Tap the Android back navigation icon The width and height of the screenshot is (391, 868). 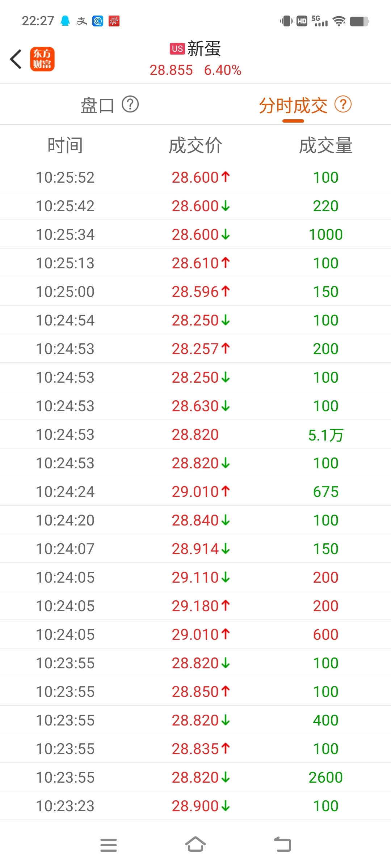pos(282,844)
